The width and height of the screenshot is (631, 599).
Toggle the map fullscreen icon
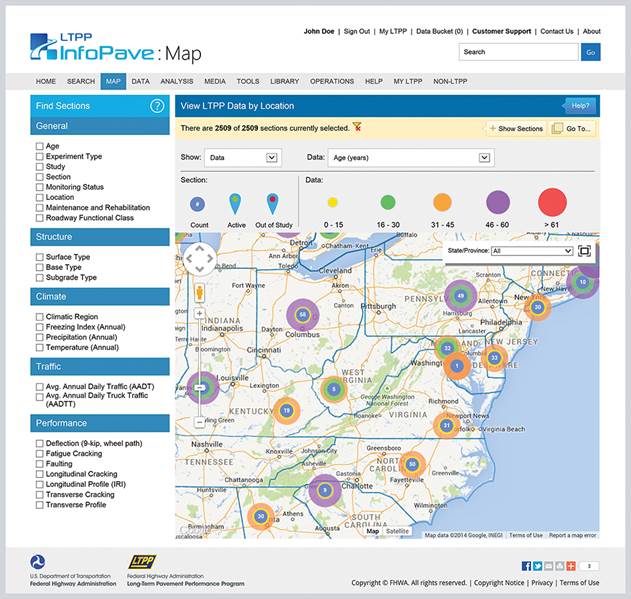click(x=584, y=251)
